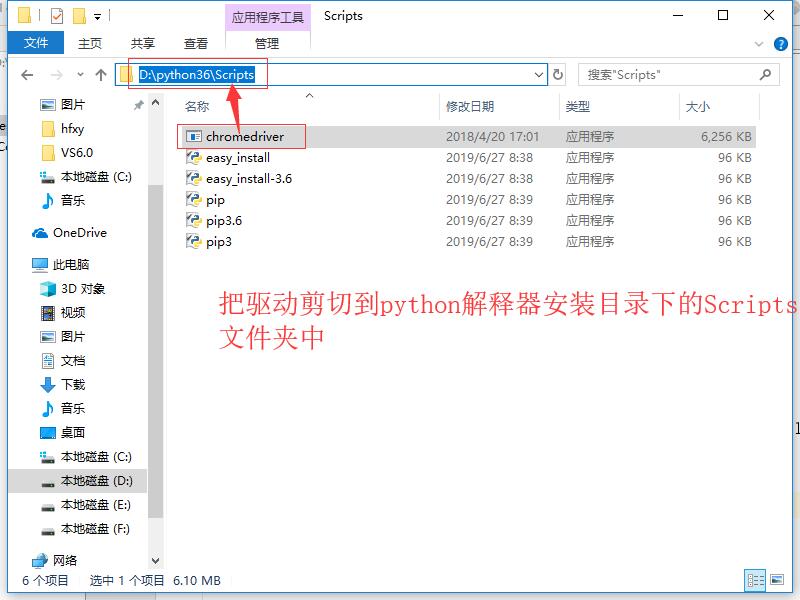
Task: Open address bar history dropdown
Action: click(539, 75)
